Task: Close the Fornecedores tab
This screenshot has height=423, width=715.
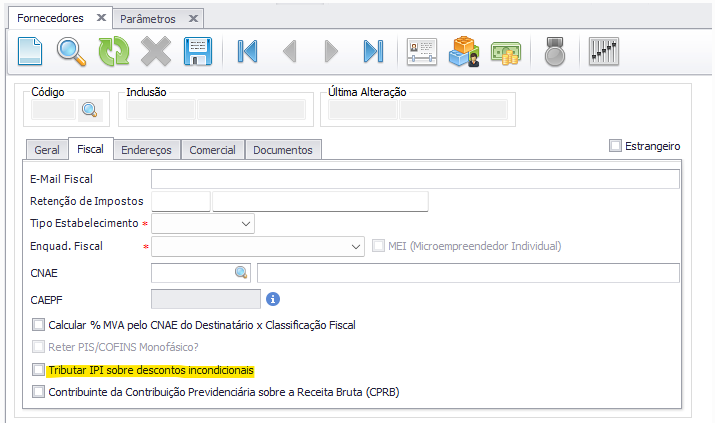Action: pyautogui.click(x=99, y=18)
